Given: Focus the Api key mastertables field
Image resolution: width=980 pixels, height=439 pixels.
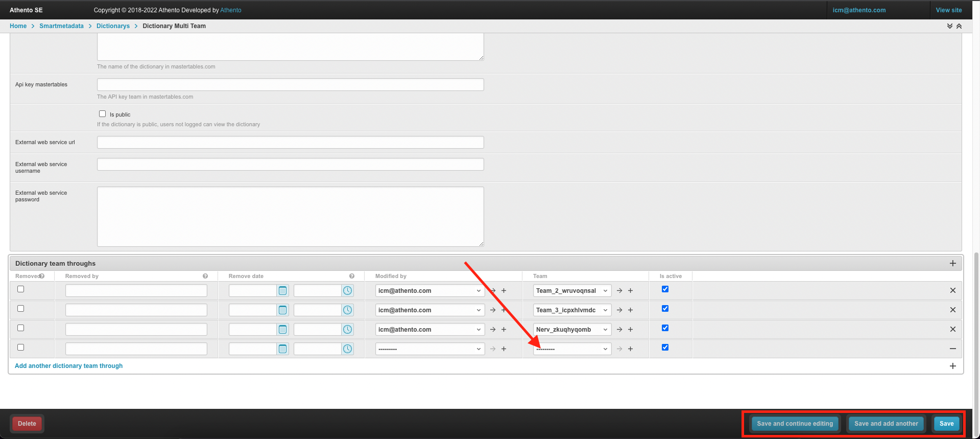Looking at the screenshot, I should pyautogui.click(x=291, y=85).
